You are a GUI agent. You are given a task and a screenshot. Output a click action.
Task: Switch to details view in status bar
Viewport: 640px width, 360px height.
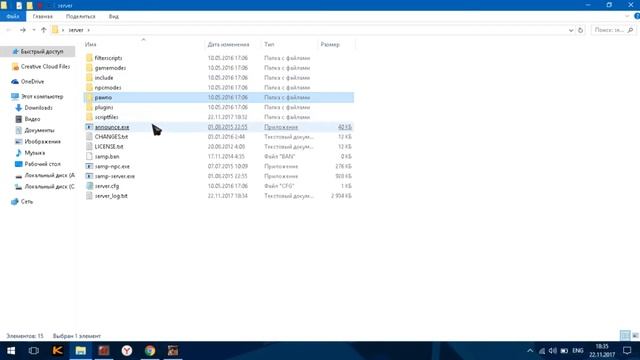point(625,336)
